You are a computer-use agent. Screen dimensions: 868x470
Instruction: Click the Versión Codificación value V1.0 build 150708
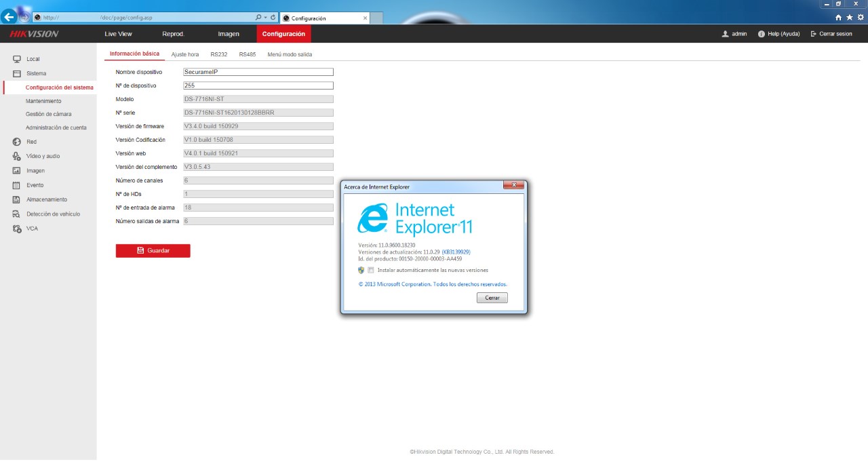coord(258,140)
